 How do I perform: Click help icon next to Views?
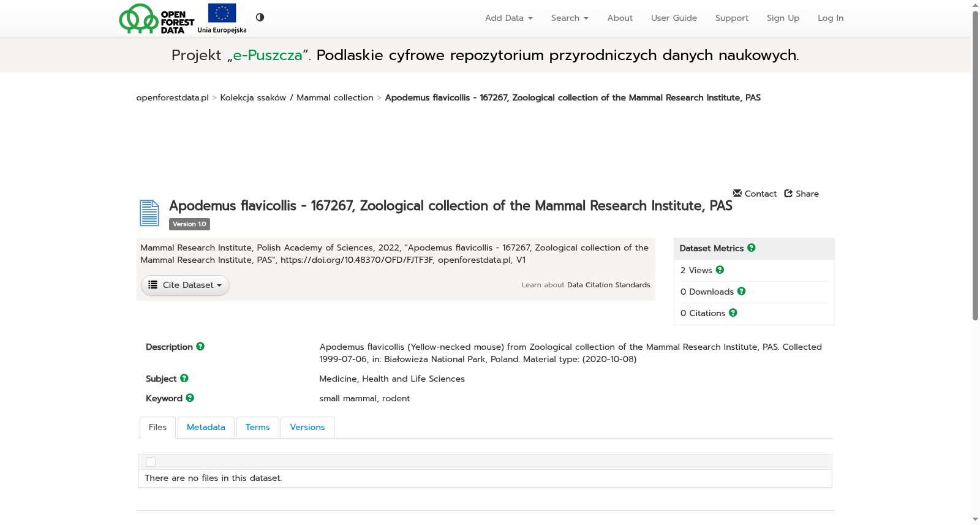tap(720, 270)
